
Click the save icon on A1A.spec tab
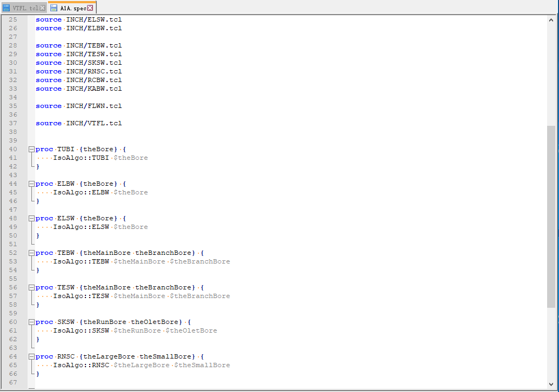[54, 8]
